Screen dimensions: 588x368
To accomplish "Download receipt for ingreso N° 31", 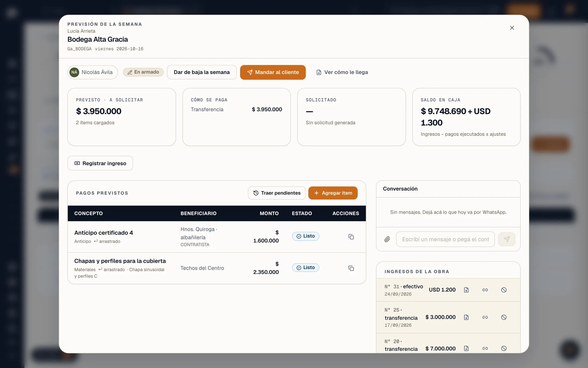I will click(466, 290).
